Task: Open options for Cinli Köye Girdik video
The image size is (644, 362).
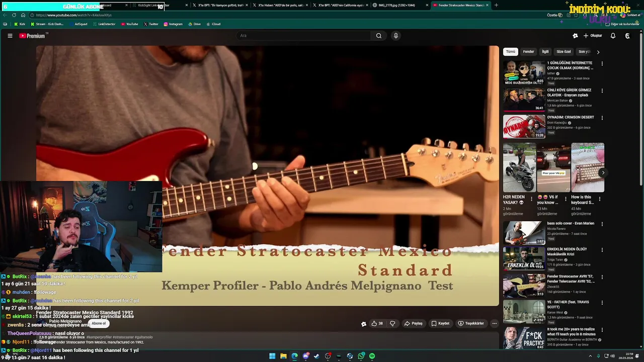Action: [x=602, y=91]
